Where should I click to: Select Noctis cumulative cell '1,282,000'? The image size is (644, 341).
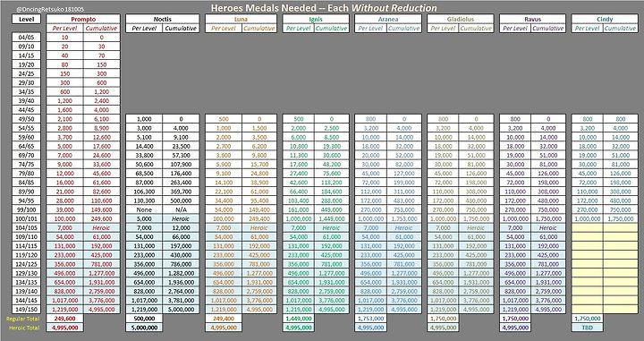[x=181, y=273]
